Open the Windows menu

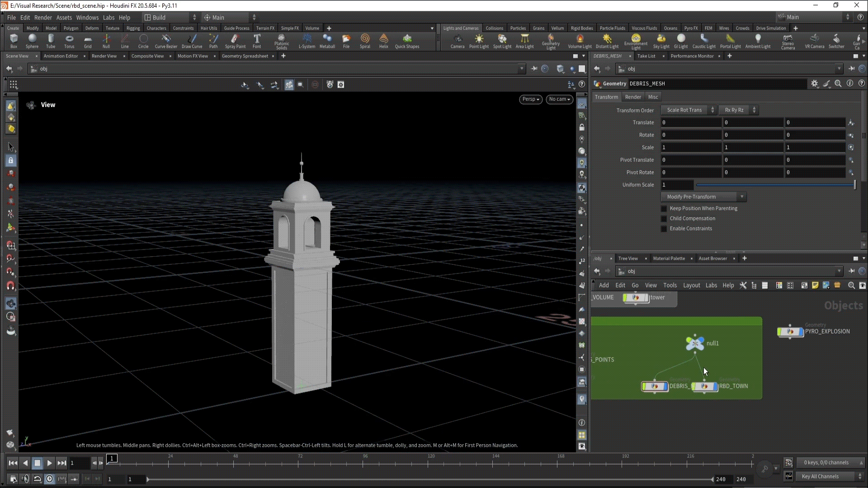coord(87,18)
